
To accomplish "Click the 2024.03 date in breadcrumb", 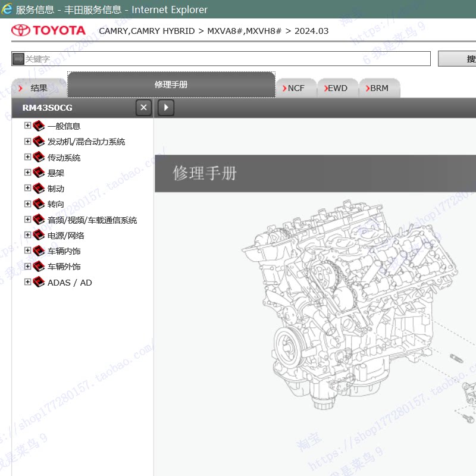I will coord(311,31).
